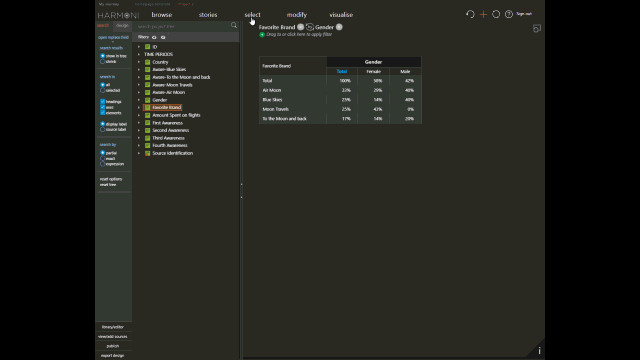Image resolution: width=640 pixels, height=360 pixels.
Task: Click the swap axes icon between Favorite Brand and Gender
Action: tap(310, 27)
